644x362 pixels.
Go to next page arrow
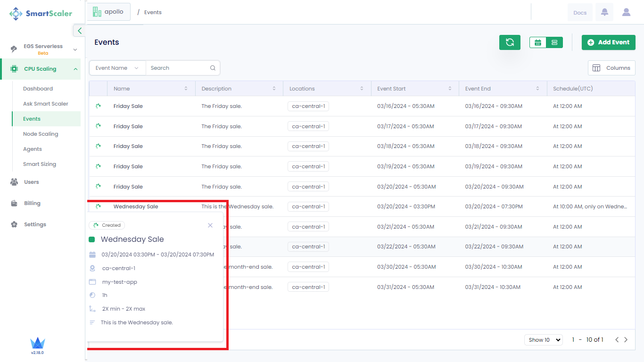click(x=626, y=340)
